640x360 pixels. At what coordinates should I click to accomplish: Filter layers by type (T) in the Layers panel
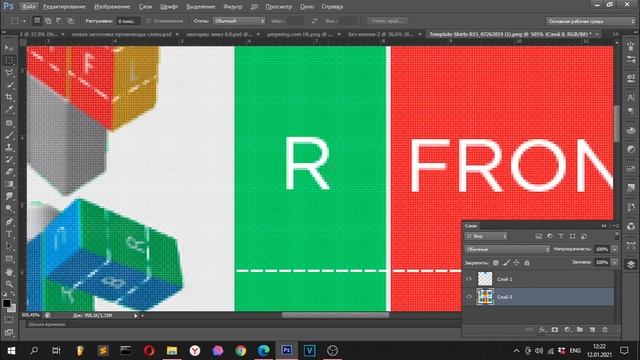point(561,236)
